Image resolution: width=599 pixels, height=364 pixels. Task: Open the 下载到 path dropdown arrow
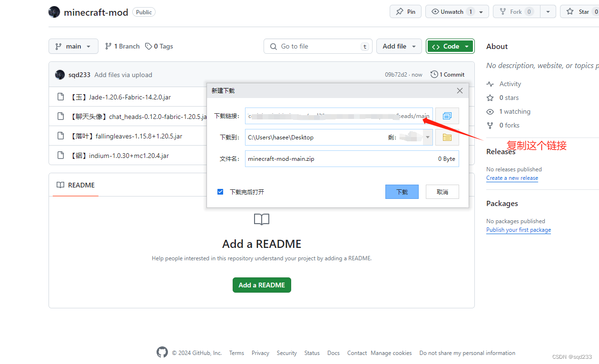coord(428,138)
